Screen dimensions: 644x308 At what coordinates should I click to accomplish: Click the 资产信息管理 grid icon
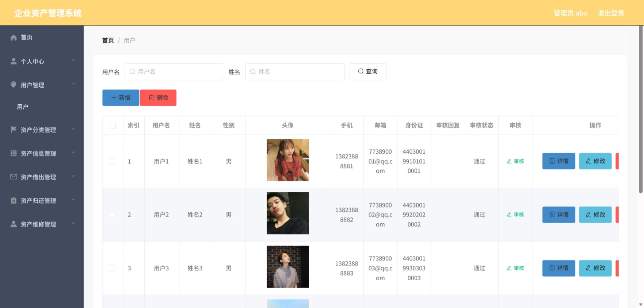(x=14, y=153)
